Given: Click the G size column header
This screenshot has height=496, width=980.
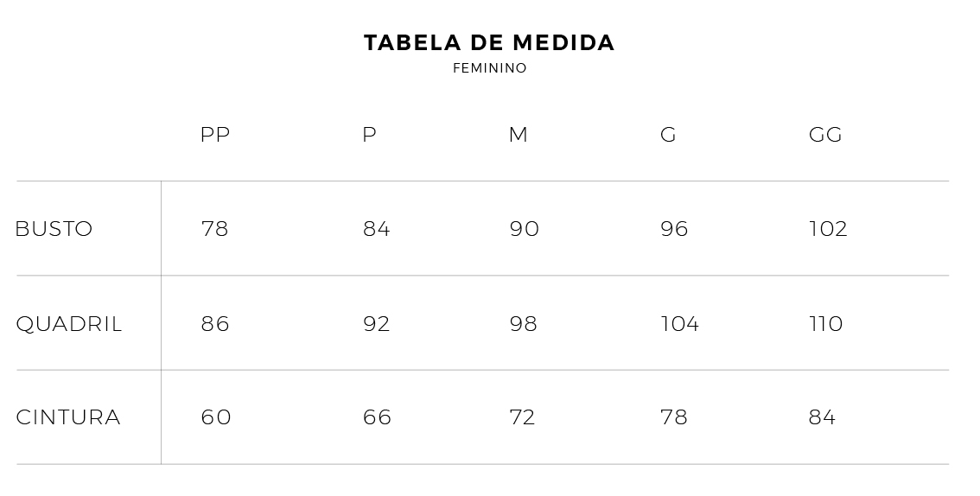Looking at the screenshot, I should coord(669,135).
